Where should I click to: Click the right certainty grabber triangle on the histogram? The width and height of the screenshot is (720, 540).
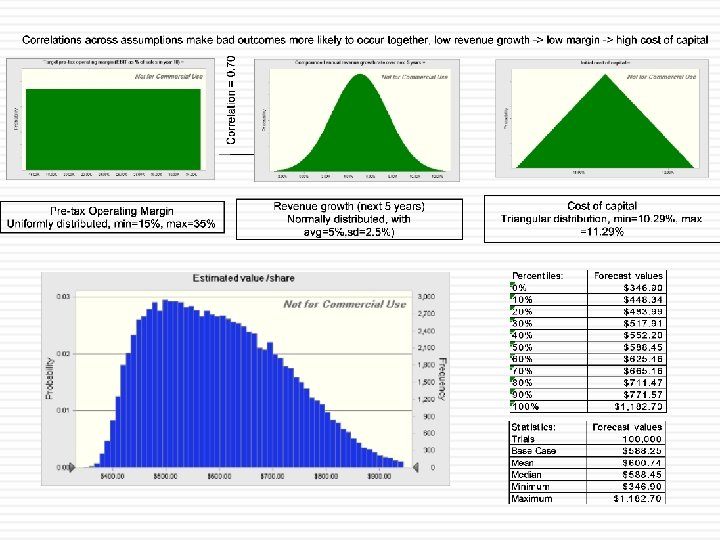(416, 467)
